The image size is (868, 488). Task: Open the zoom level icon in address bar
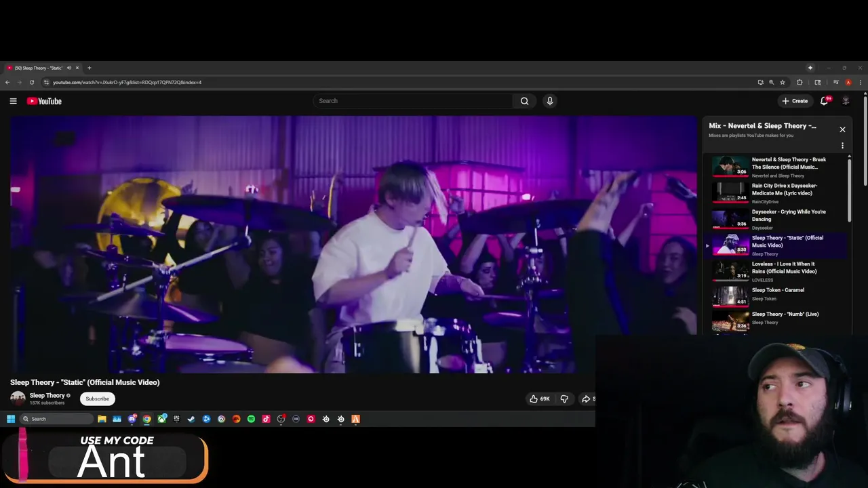pyautogui.click(x=772, y=82)
